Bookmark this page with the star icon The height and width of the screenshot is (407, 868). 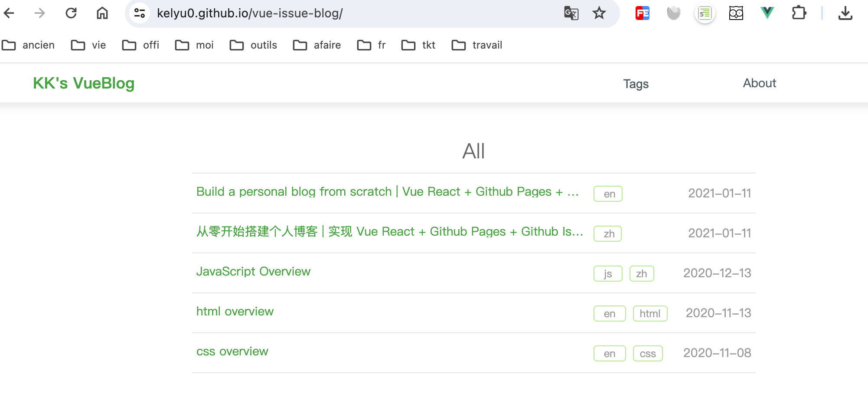point(599,13)
